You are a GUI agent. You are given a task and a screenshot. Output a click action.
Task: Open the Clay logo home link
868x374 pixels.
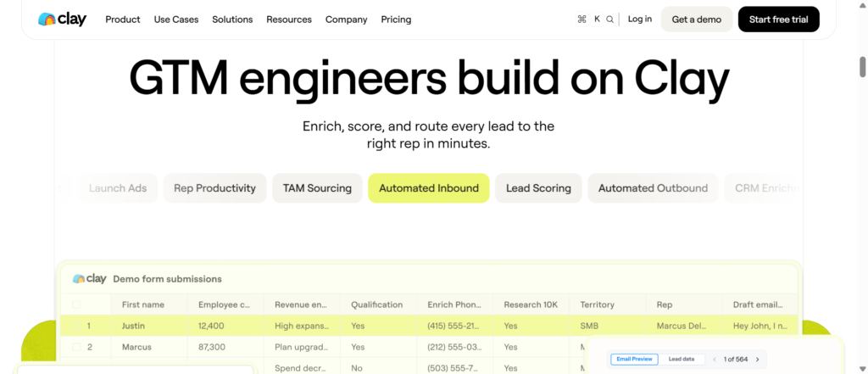[x=62, y=20]
